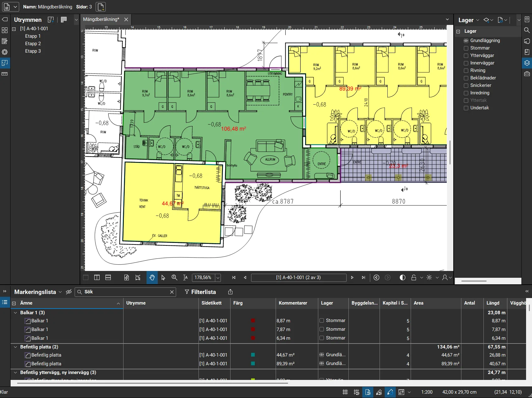
Task: Collapse the Lager group in layers panel
Action: (x=458, y=31)
